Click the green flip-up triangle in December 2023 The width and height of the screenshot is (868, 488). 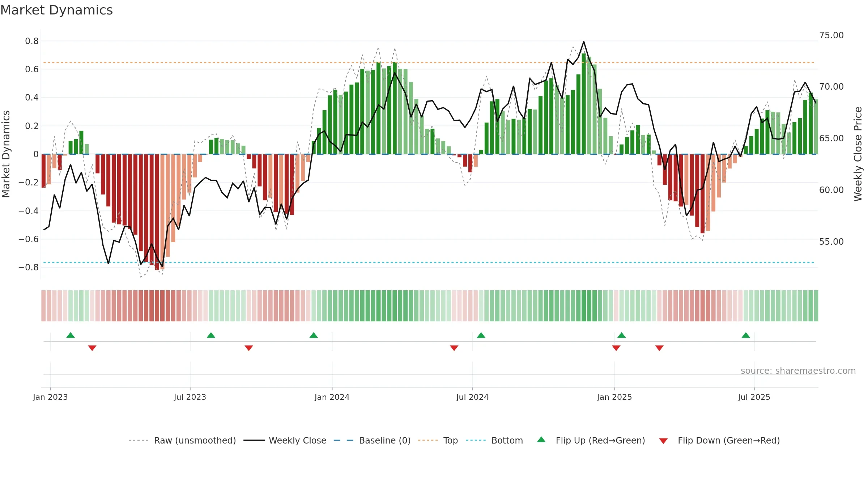click(314, 335)
